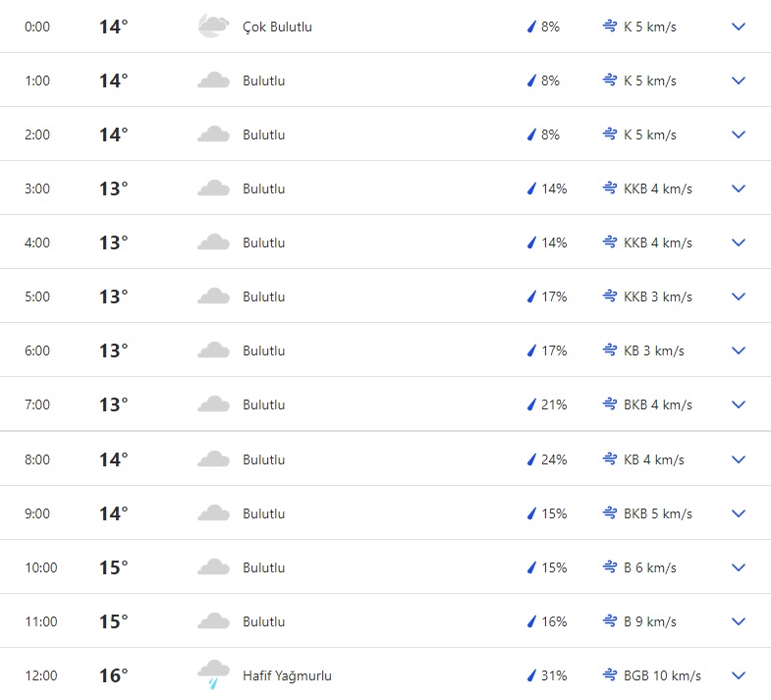Image resolution: width=771 pixels, height=700 pixels.
Task: Click the light rain icon at 12:00
Action: coord(213,674)
